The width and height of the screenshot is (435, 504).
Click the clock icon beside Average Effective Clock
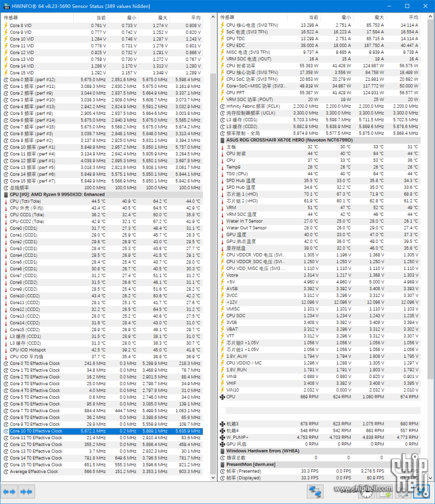pos(6,472)
